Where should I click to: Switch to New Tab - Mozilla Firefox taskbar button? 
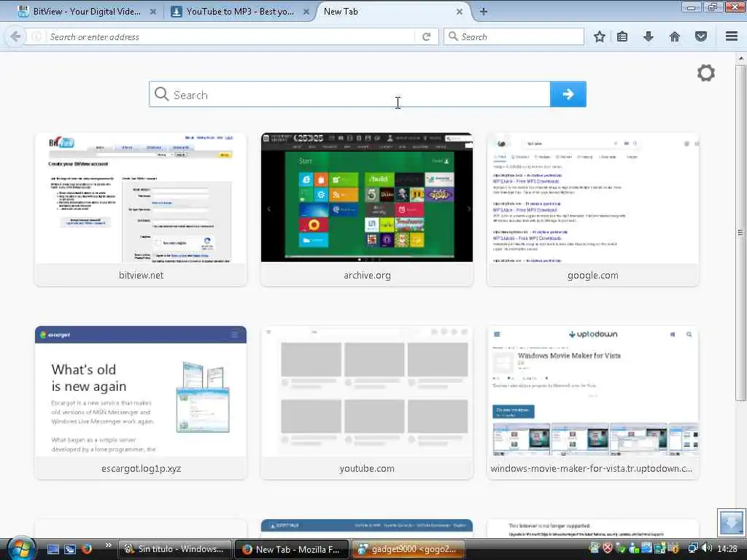[x=292, y=549]
